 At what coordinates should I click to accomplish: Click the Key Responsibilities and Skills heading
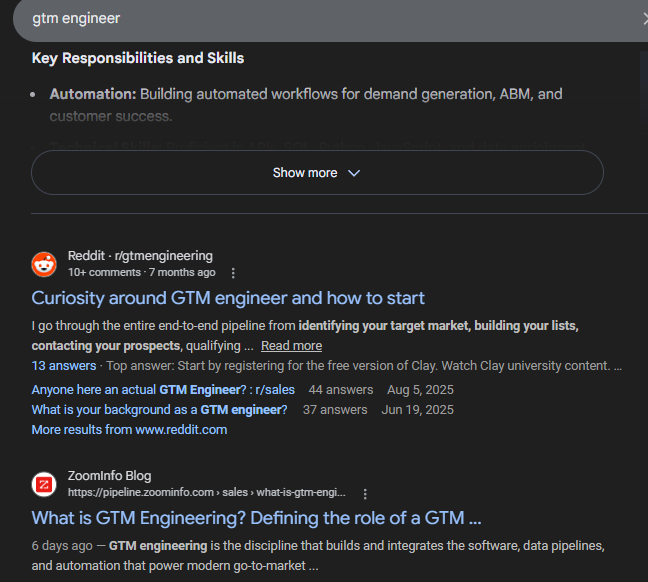[138, 58]
